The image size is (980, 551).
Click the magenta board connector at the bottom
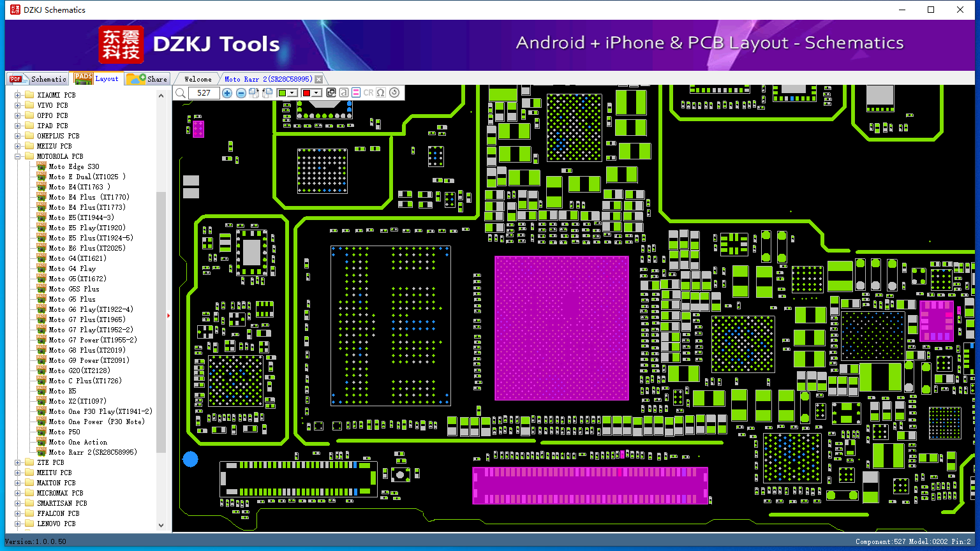tap(590, 485)
